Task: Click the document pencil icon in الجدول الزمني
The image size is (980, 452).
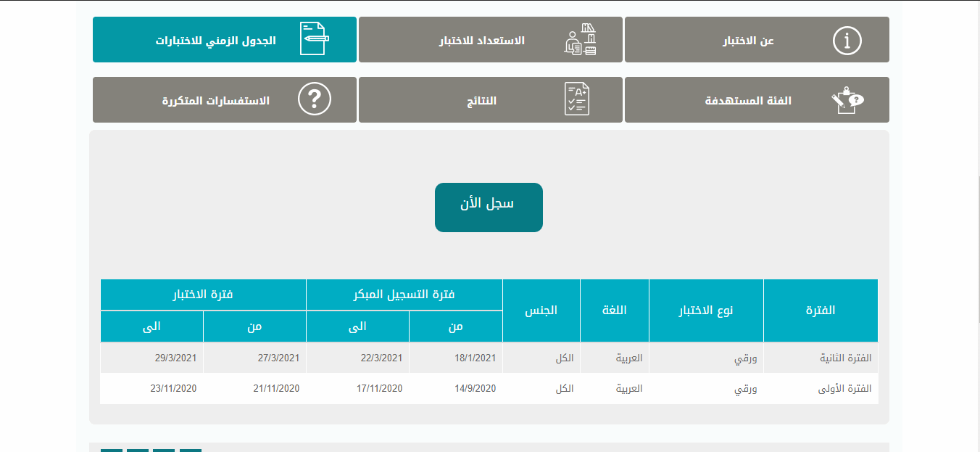Action: coord(314,39)
